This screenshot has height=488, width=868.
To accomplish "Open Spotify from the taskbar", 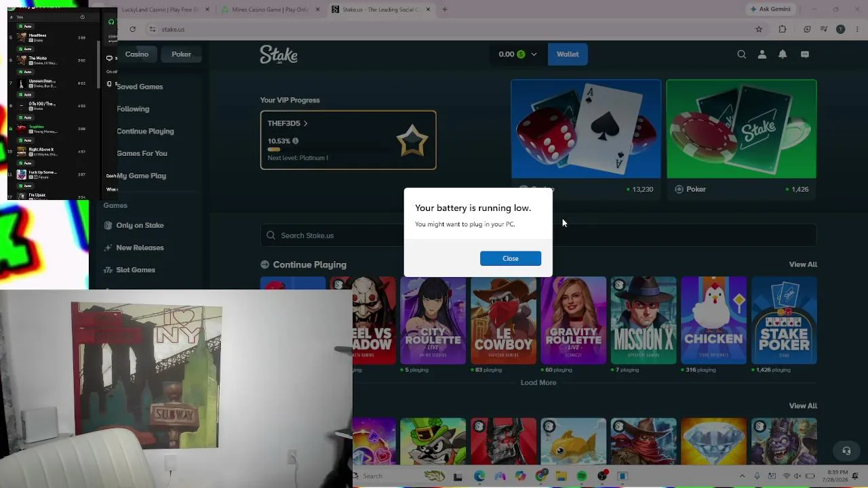I will (x=581, y=476).
